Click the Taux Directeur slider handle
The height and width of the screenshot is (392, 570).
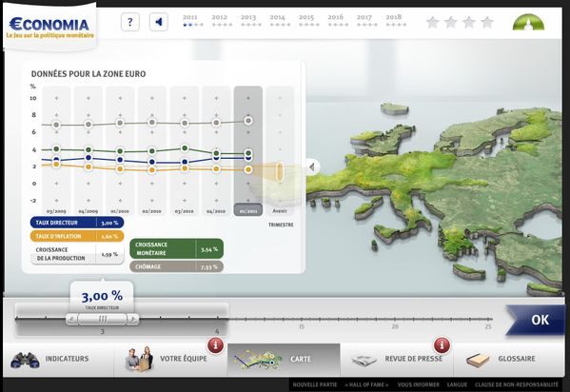[x=103, y=320]
